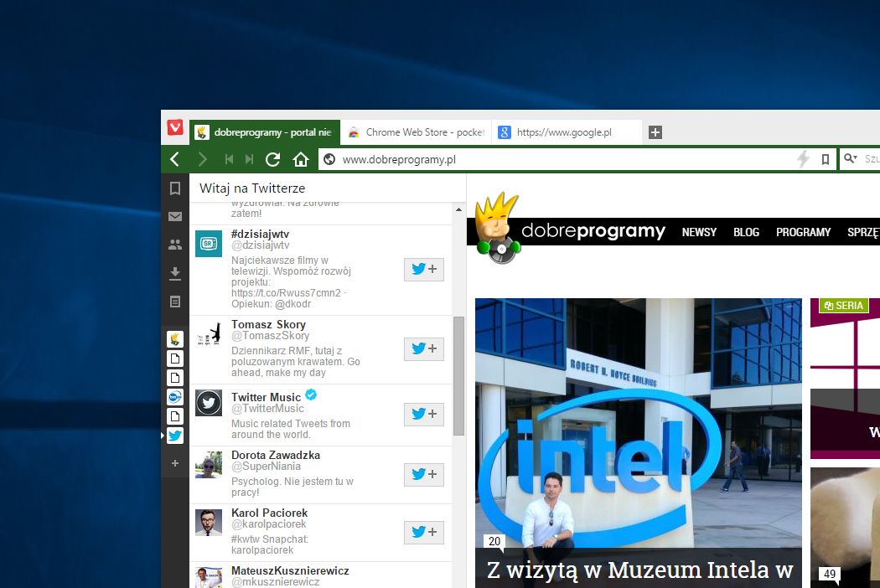Viewport: 880px width, 588px height.
Task: Click the #dzisiajwtv avatar image
Action: tap(209, 244)
